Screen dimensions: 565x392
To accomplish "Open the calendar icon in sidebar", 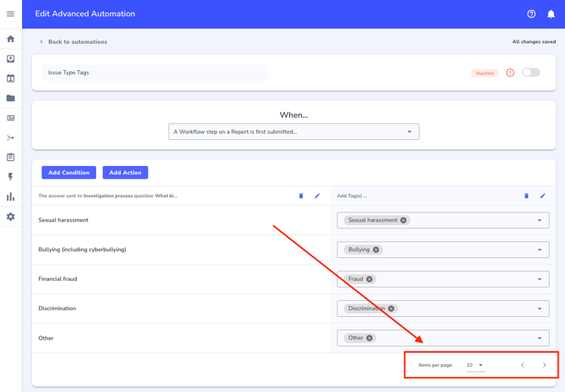I will coord(11,78).
